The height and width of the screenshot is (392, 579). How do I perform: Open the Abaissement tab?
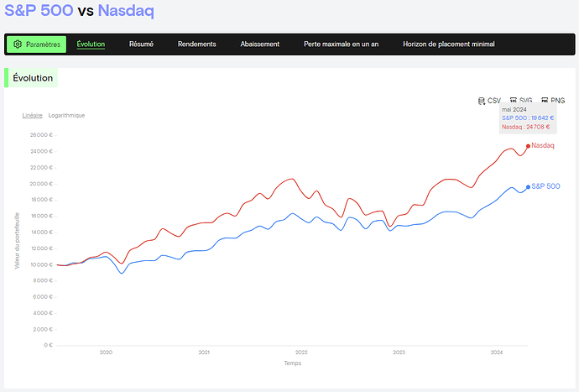[x=260, y=44]
